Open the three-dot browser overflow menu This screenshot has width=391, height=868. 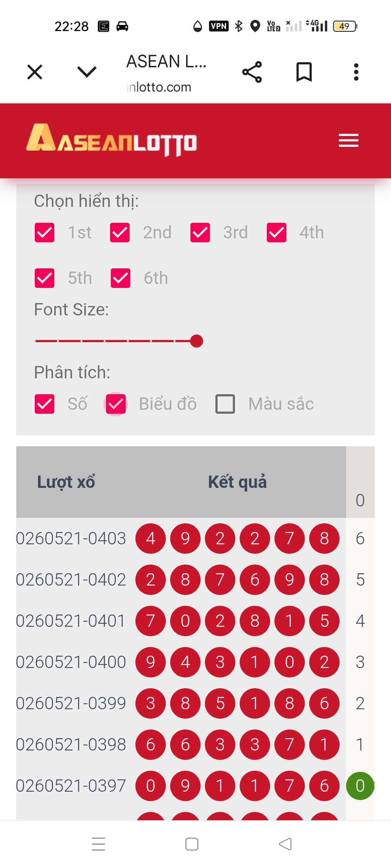[x=356, y=72]
